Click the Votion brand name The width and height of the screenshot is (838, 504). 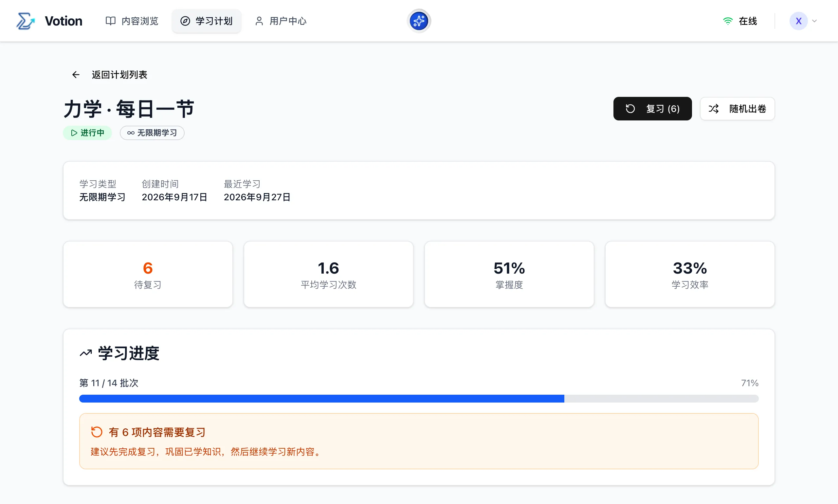64,21
